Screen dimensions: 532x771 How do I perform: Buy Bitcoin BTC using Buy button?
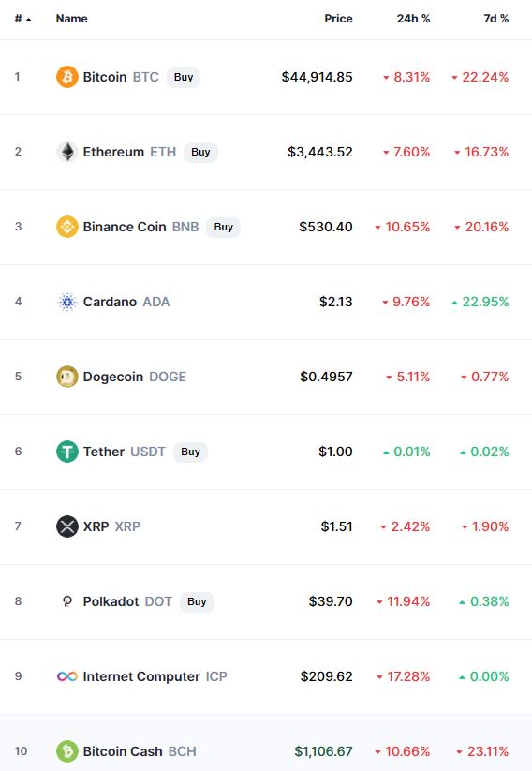pos(184,77)
